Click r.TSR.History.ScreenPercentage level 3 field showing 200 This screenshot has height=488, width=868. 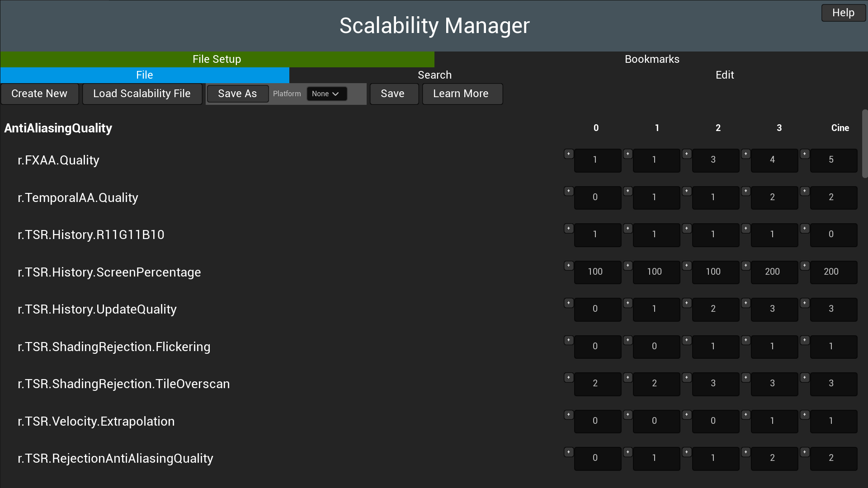[x=774, y=272]
